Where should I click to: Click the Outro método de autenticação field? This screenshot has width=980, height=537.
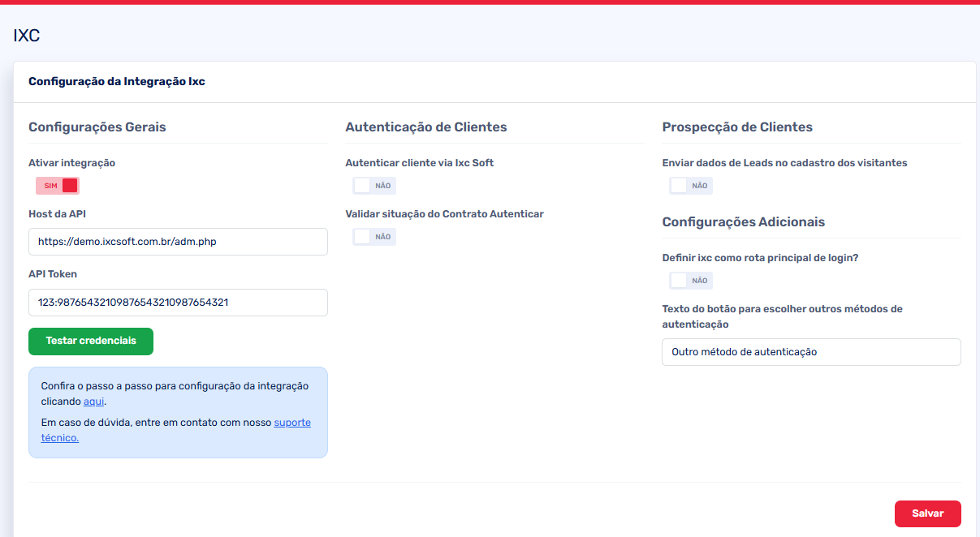click(x=811, y=352)
